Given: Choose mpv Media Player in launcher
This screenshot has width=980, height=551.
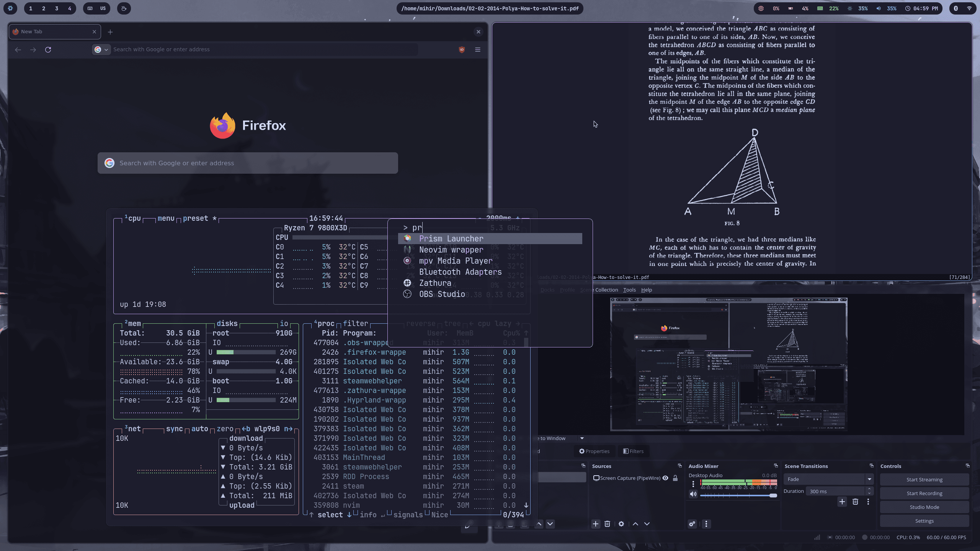Looking at the screenshot, I should [490, 261].
